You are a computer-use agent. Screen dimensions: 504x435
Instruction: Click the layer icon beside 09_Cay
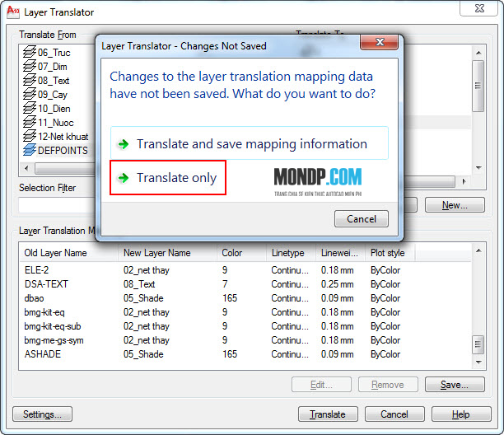coord(30,94)
